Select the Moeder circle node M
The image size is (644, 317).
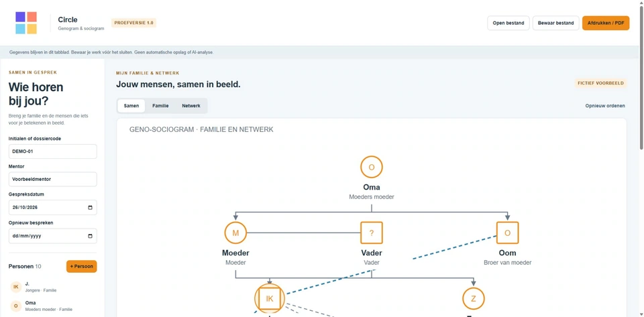click(235, 233)
